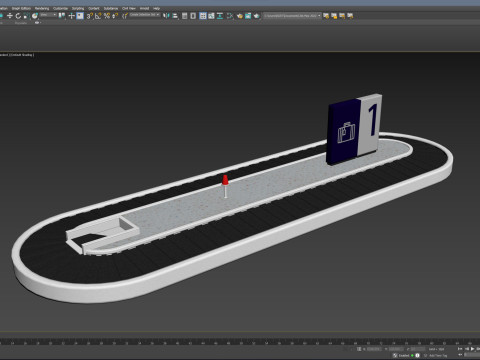Toggle the highlighted keyboard shortcut override button
The width and height of the screenshot is (480, 360).
pyautogui.click(x=80, y=16)
